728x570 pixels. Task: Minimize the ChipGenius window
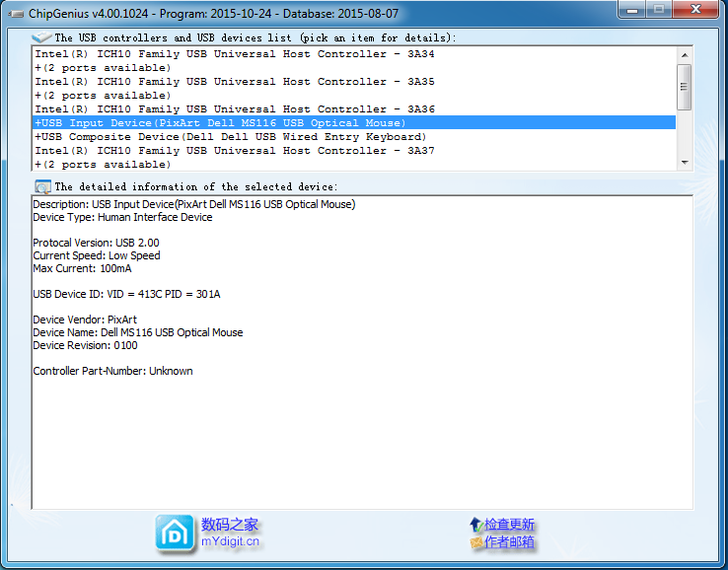click(x=632, y=9)
